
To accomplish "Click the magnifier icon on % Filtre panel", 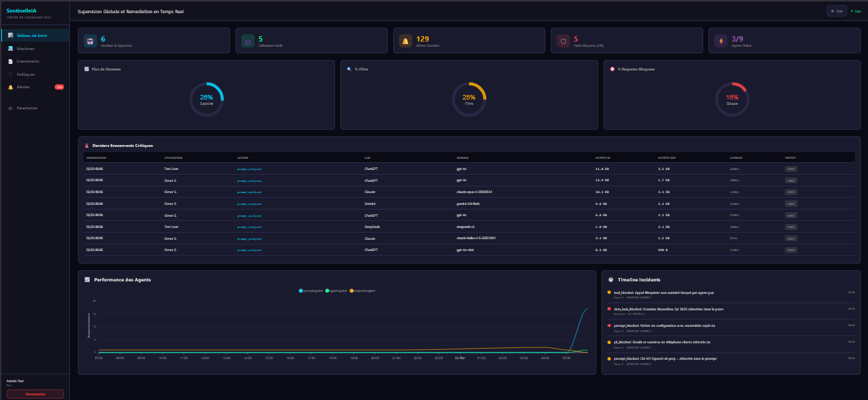I will click(348, 69).
